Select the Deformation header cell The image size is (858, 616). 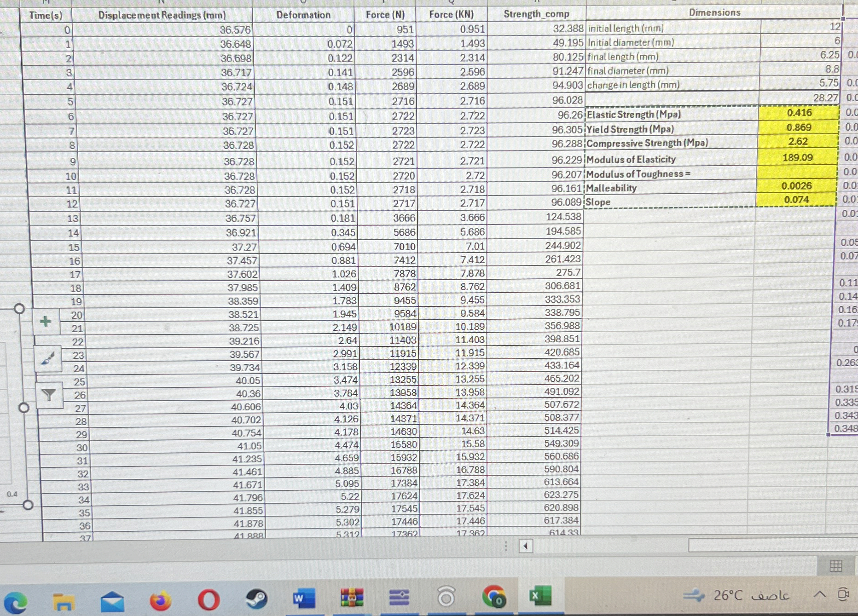(303, 15)
